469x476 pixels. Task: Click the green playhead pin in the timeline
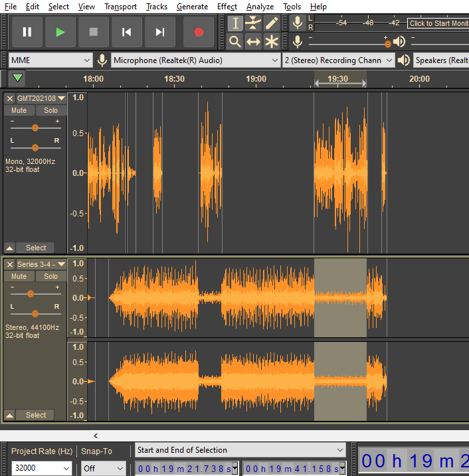pos(18,78)
